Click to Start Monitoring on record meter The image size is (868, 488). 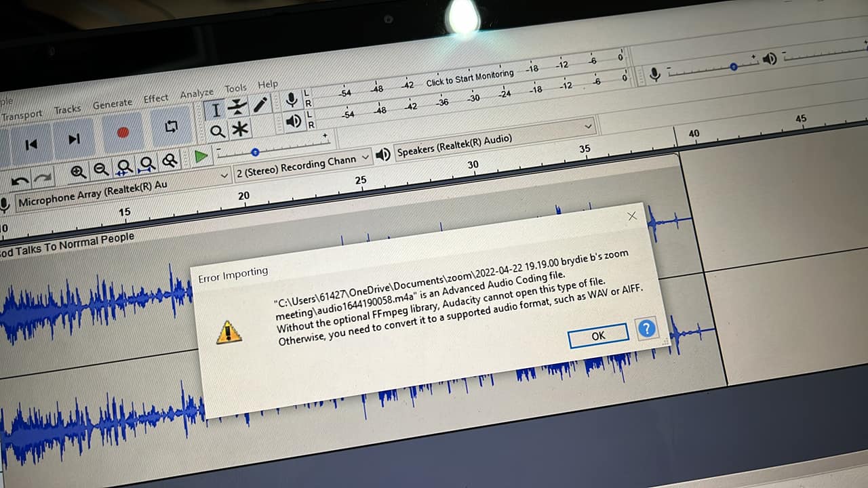pos(470,78)
